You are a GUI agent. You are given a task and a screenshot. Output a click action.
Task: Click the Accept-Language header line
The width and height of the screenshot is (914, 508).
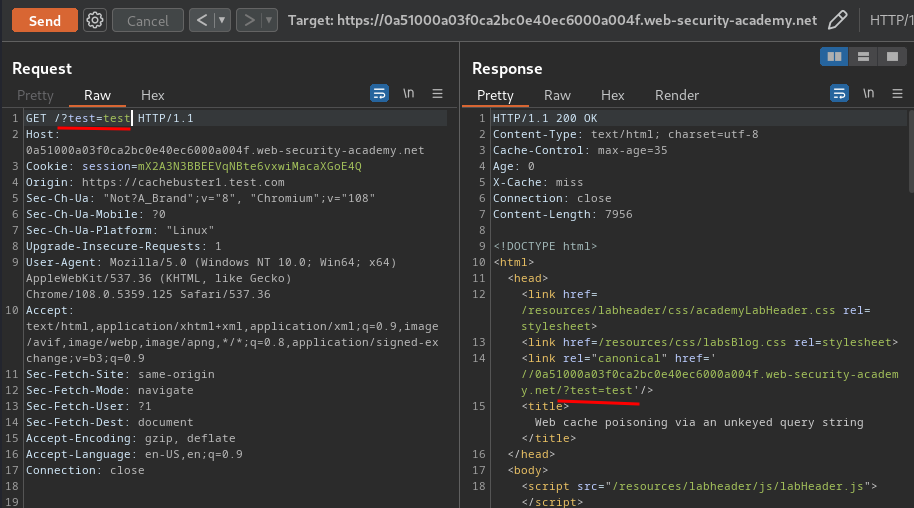click(134, 454)
